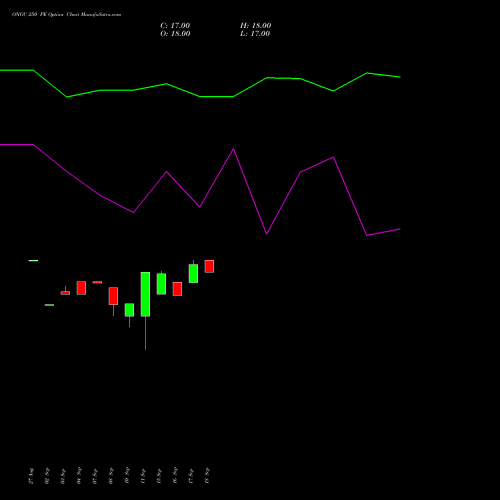Select the 17 Sep date label

pyautogui.click(x=191, y=476)
